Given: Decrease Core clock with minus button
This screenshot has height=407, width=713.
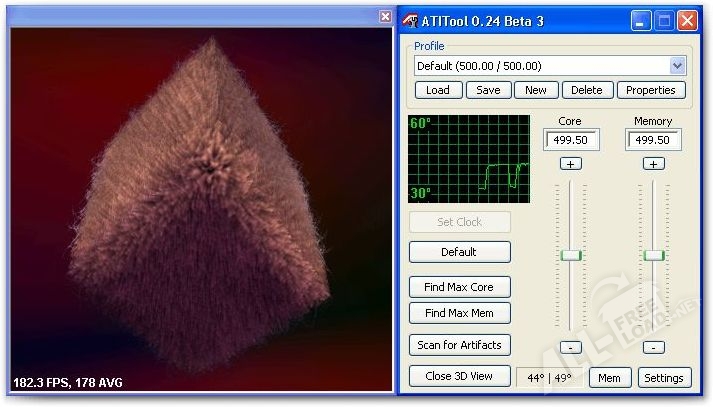Looking at the screenshot, I should pos(570,347).
